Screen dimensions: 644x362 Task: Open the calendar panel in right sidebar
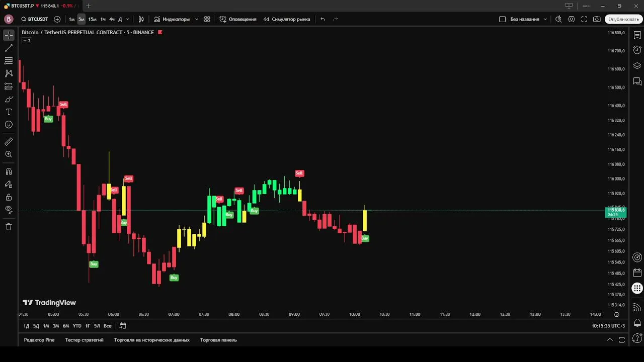[637, 273]
